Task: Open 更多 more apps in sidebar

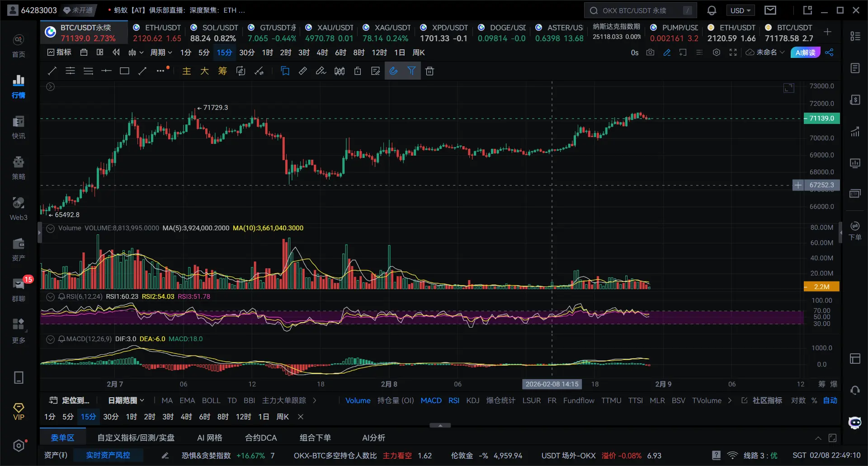Action: coord(19,331)
